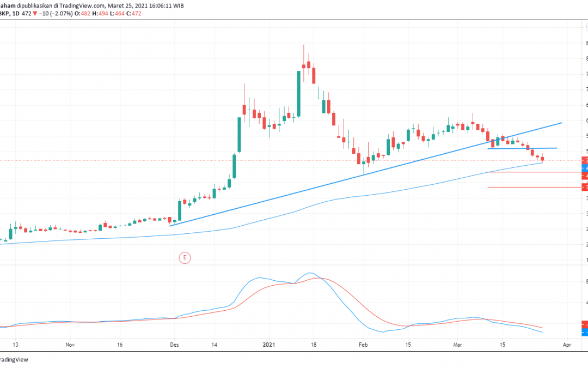Select the BKP symbol in the chart legend
The height and width of the screenshot is (368, 588).
coord(4,15)
